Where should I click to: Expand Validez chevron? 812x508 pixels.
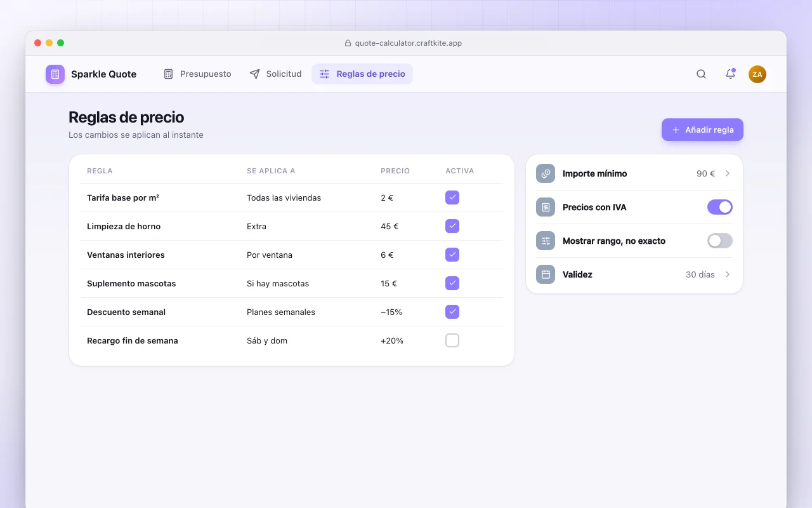(x=728, y=274)
